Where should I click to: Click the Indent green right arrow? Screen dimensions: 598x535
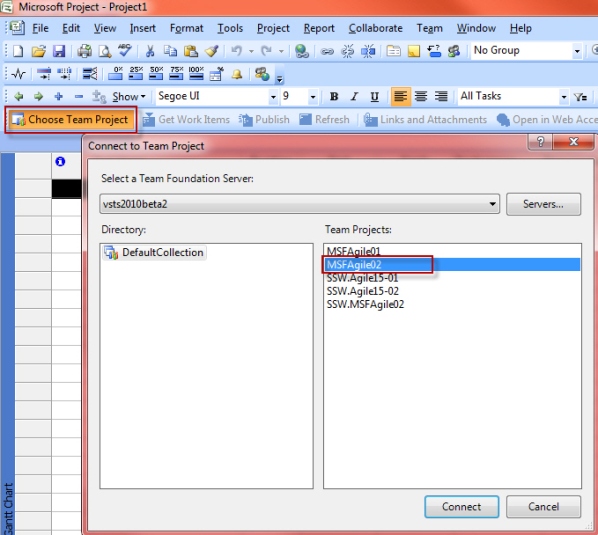pos(39,96)
